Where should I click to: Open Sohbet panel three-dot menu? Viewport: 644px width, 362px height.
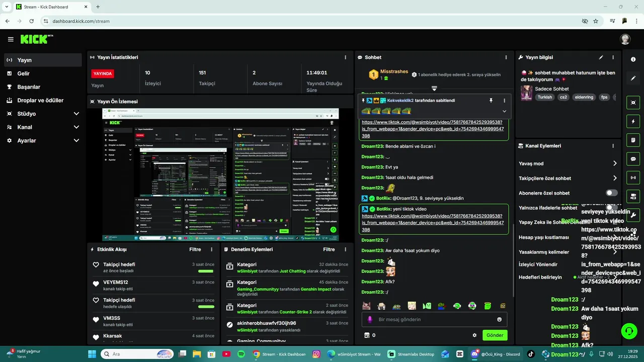(x=506, y=57)
